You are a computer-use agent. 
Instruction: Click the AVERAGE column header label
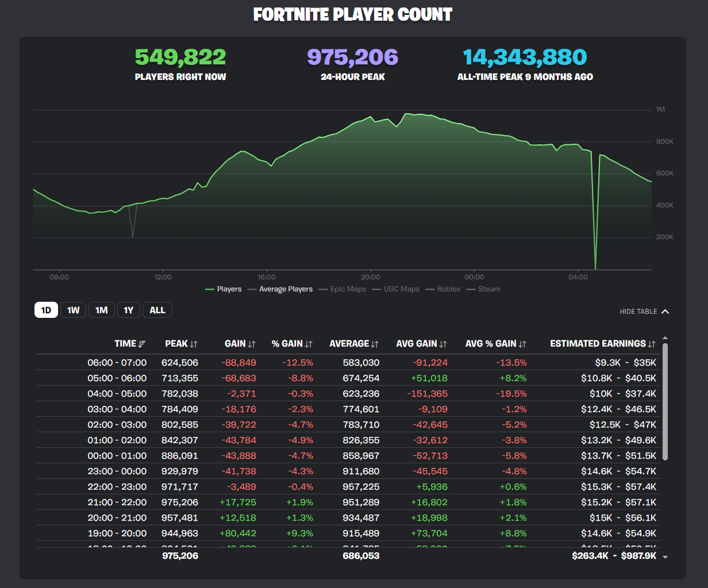pos(349,344)
